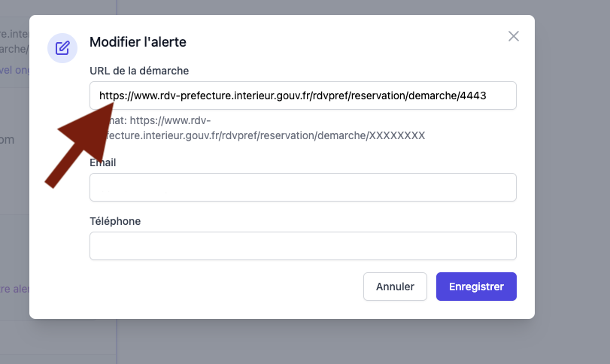Screen dimensions: 610x364
Task: Click the URL de la démarche input field
Action: pos(303,96)
